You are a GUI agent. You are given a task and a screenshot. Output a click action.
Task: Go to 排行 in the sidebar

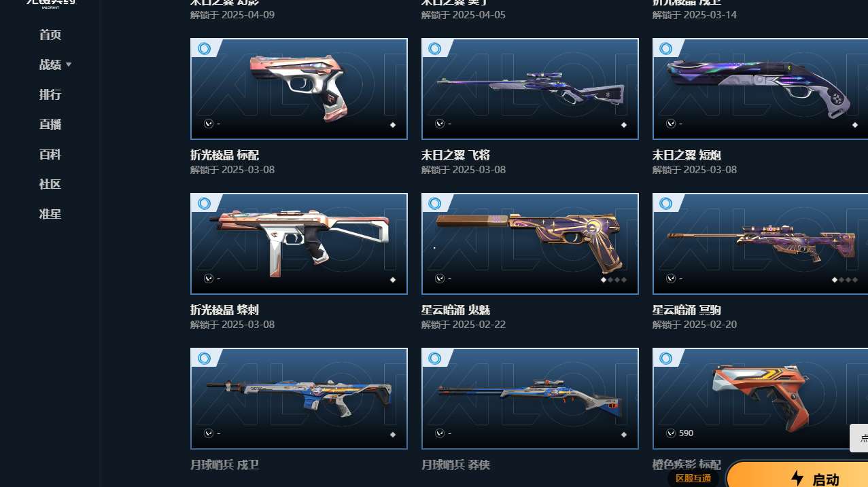[50, 94]
